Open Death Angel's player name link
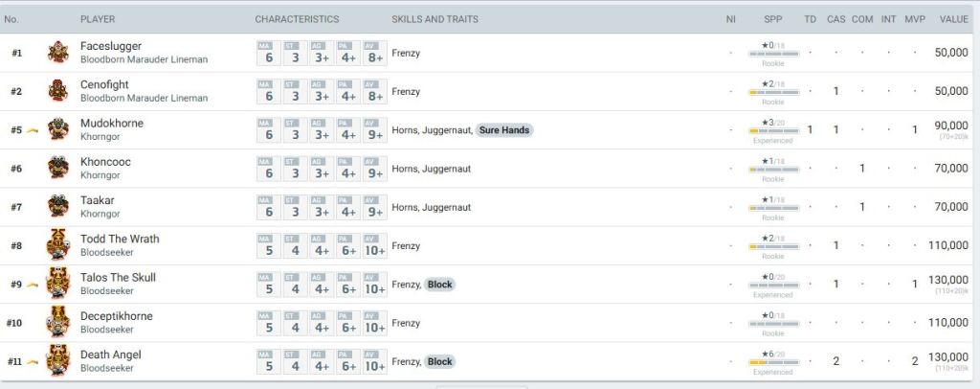The height and width of the screenshot is (389, 980). coord(110,355)
